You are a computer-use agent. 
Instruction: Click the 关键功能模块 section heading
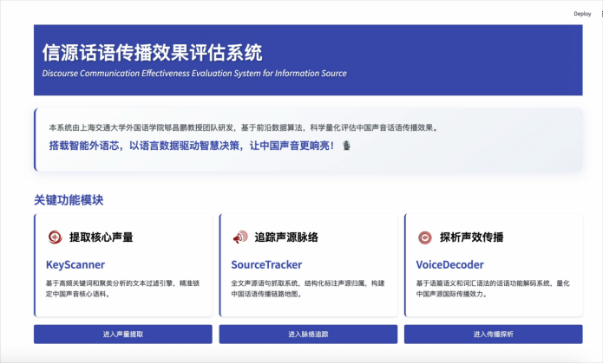click(x=69, y=199)
